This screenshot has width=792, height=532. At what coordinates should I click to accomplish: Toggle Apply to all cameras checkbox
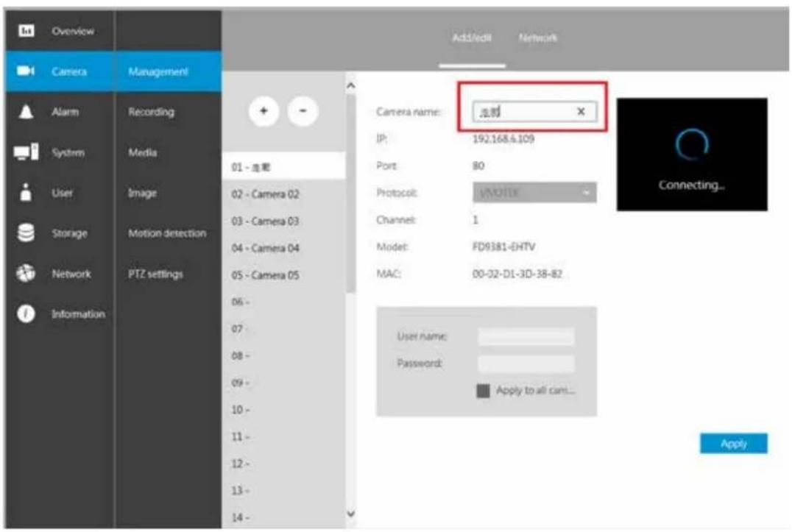[x=483, y=391]
